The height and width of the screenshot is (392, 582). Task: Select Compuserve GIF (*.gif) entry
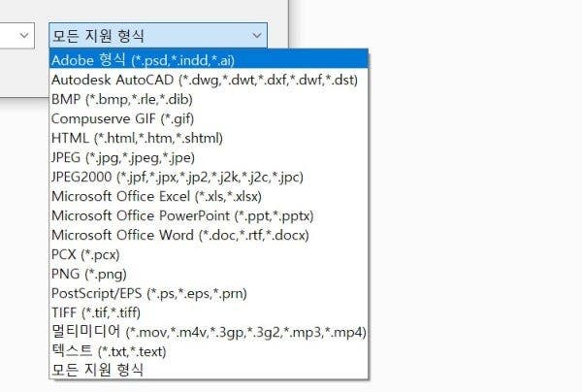(x=209, y=118)
